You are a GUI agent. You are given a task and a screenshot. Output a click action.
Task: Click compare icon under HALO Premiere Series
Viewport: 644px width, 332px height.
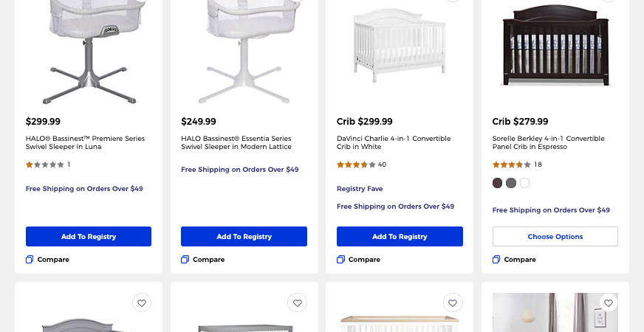point(30,260)
